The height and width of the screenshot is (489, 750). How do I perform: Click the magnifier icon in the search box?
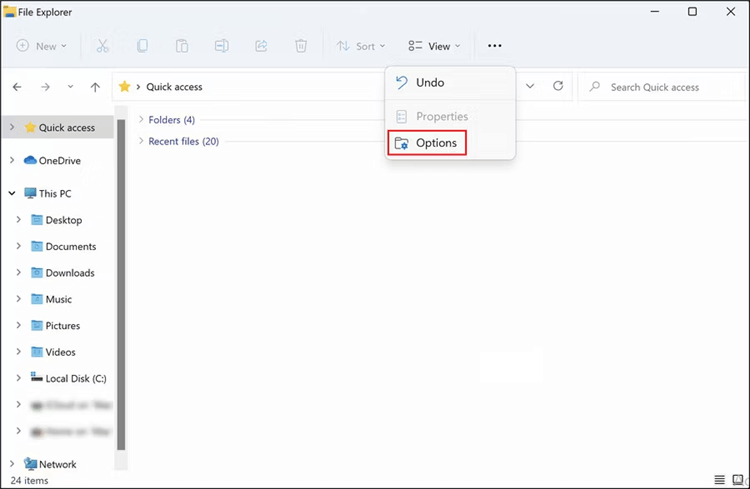click(x=595, y=87)
